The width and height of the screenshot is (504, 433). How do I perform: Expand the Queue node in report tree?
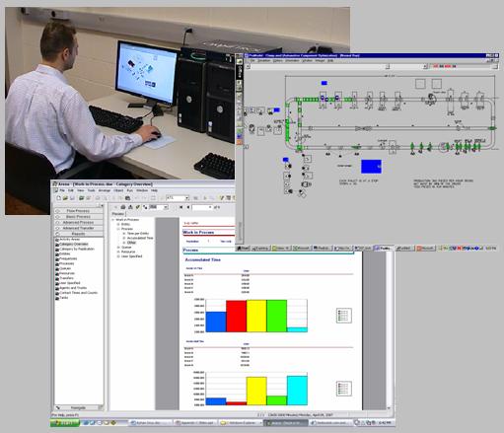(x=118, y=247)
